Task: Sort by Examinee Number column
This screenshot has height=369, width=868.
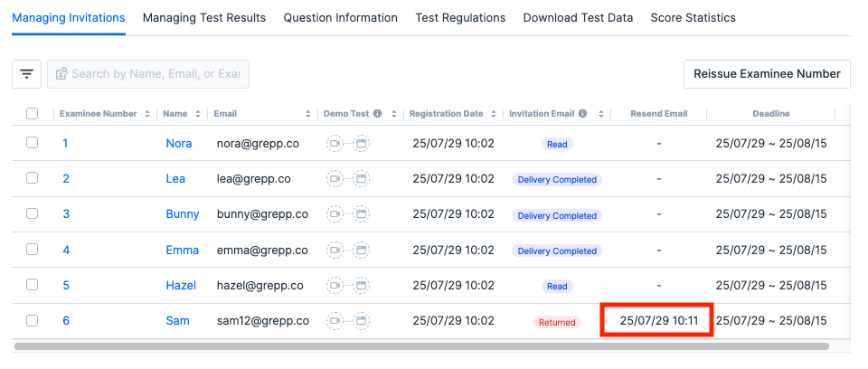Action: [x=146, y=114]
